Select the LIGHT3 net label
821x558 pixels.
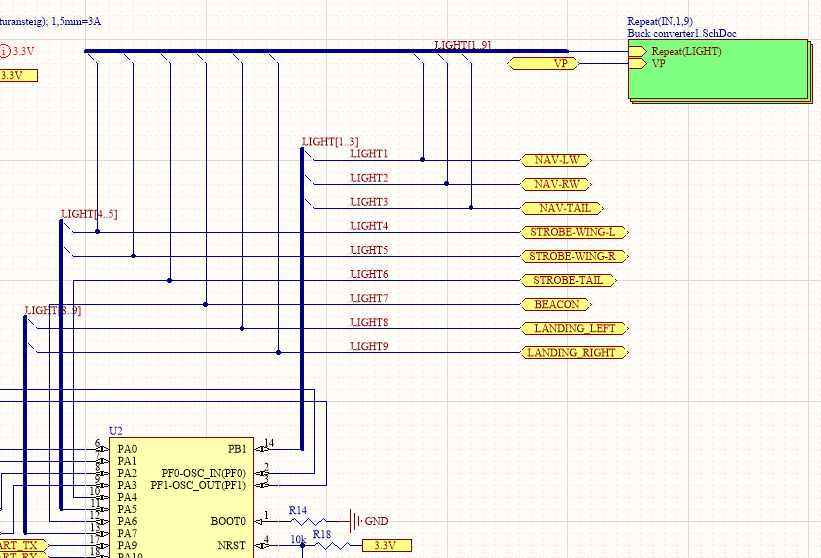pos(369,202)
